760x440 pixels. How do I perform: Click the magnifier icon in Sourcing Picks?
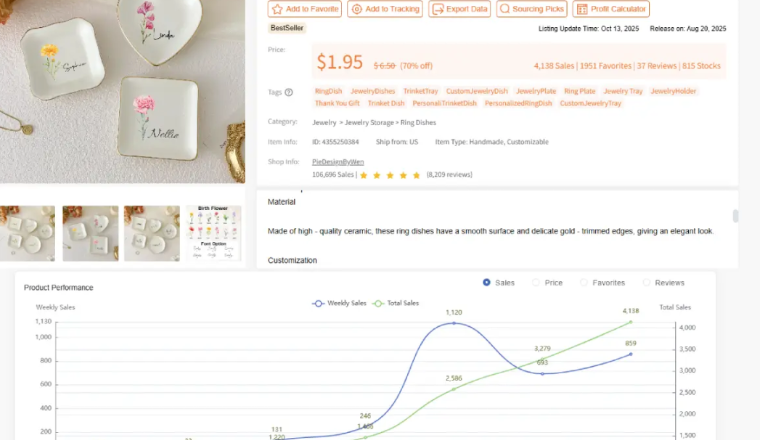pos(505,9)
